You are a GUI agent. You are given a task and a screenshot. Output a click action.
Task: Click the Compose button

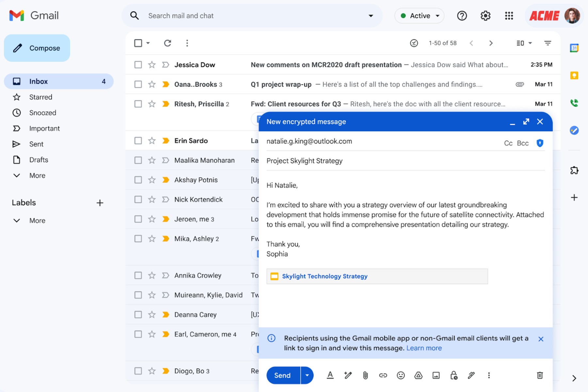pyautogui.click(x=37, y=48)
